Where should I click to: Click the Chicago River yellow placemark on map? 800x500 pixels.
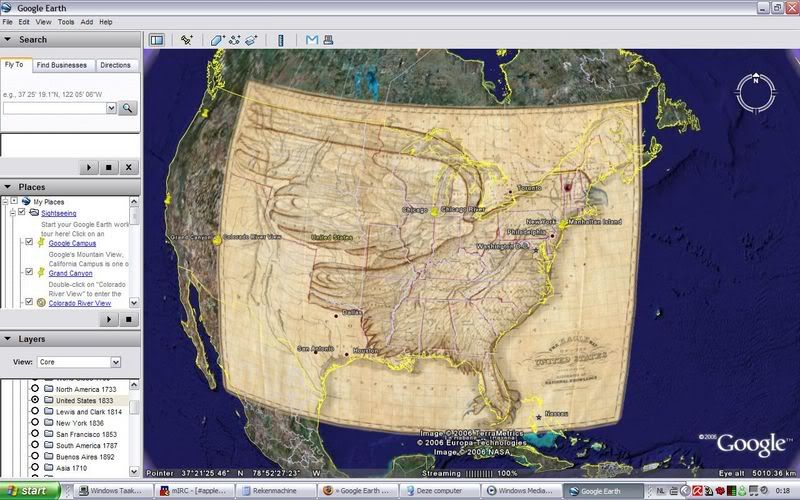(x=435, y=211)
